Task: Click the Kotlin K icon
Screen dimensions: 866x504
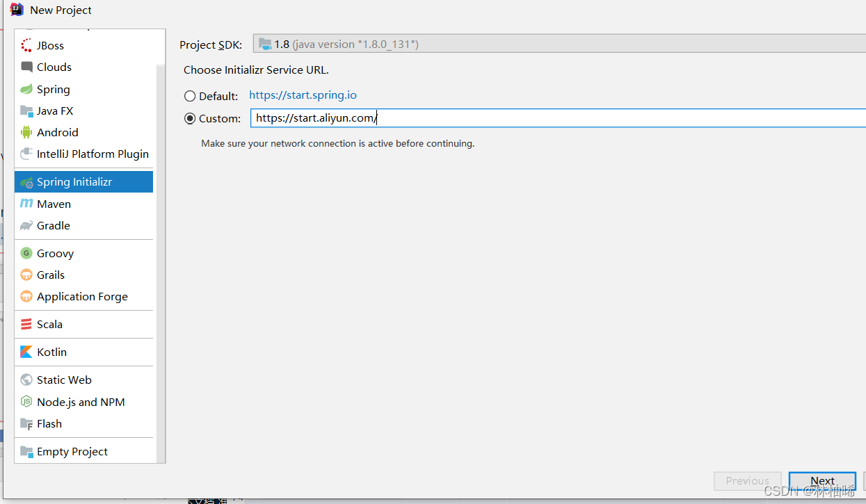Action: pos(26,352)
